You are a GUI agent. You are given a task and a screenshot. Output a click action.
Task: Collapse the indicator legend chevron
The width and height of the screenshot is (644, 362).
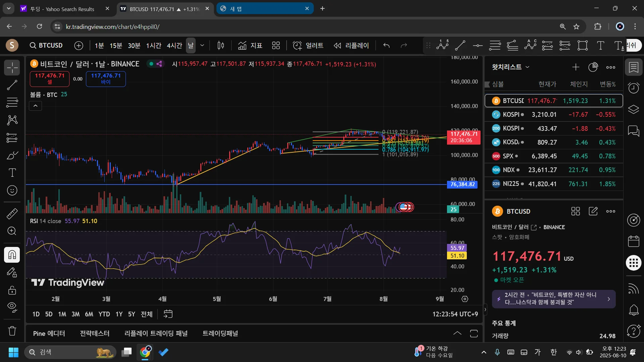[36, 106]
